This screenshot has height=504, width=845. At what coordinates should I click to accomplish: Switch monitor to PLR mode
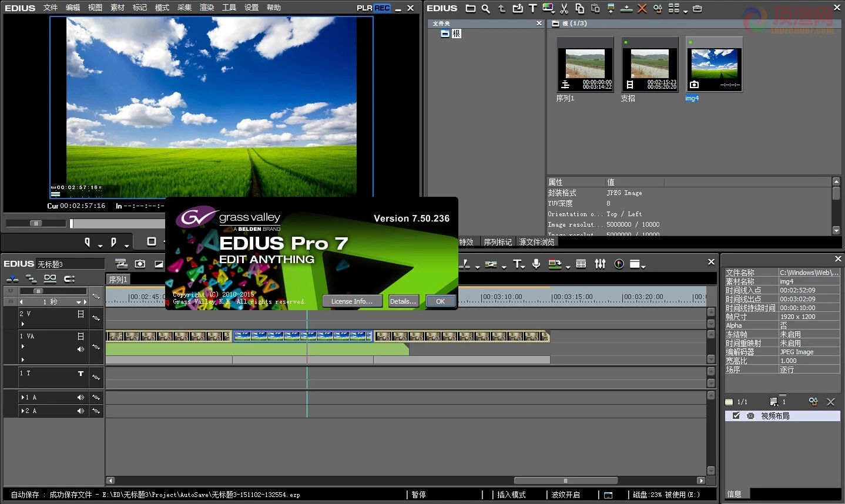364,8
